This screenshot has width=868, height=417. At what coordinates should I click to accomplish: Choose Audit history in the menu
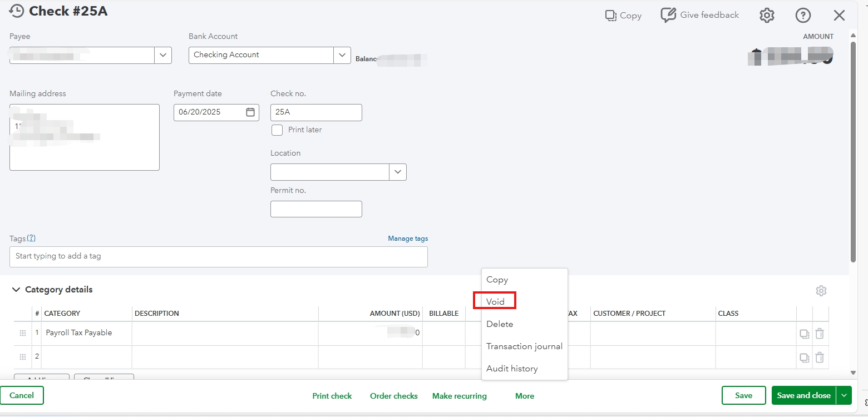512,368
